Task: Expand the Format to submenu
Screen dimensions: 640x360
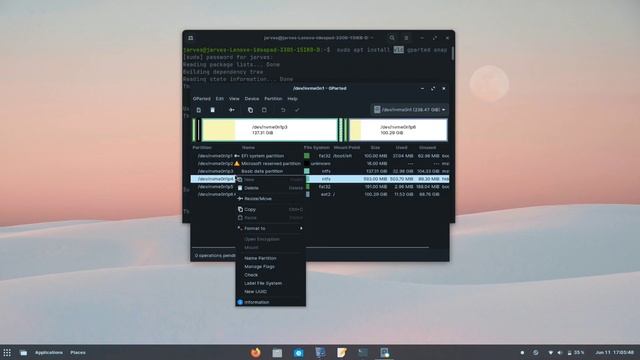Action: coord(271,229)
